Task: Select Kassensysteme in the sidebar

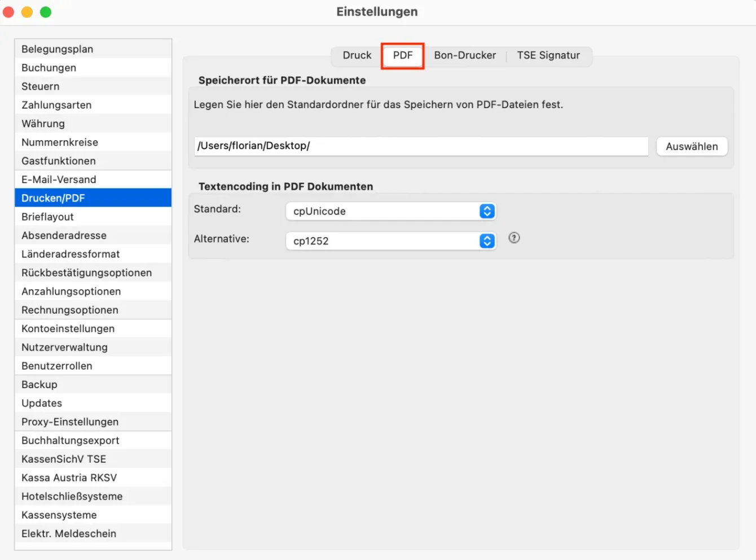Action: click(93, 515)
